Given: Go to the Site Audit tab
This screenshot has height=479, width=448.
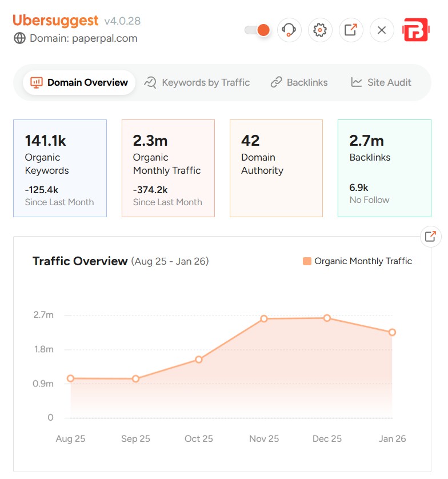Looking at the screenshot, I should point(381,82).
